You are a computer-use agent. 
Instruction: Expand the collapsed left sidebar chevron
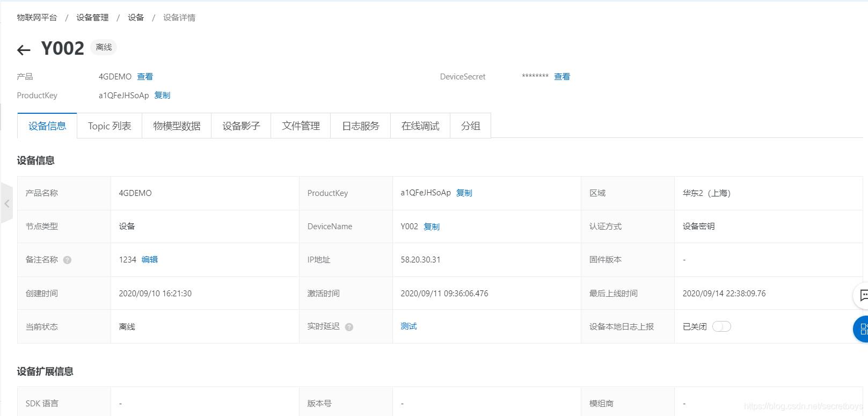point(6,203)
